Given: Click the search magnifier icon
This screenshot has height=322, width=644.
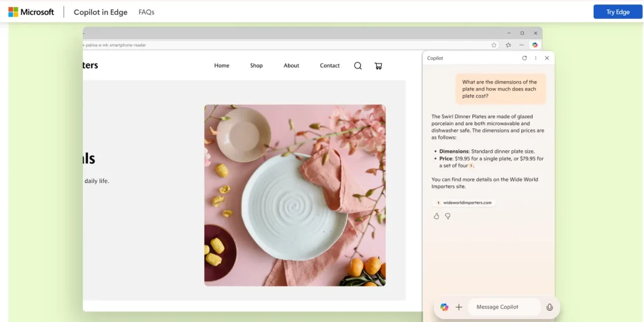Looking at the screenshot, I should pos(358,65).
